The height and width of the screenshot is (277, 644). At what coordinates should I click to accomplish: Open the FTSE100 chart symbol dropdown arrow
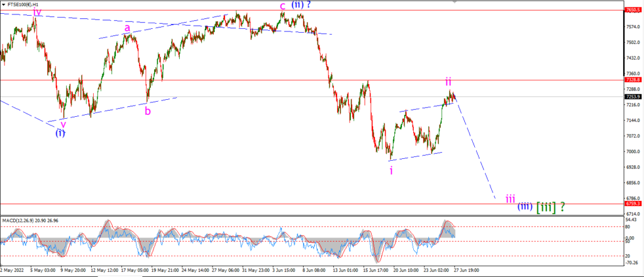click(x=4, y=4)
